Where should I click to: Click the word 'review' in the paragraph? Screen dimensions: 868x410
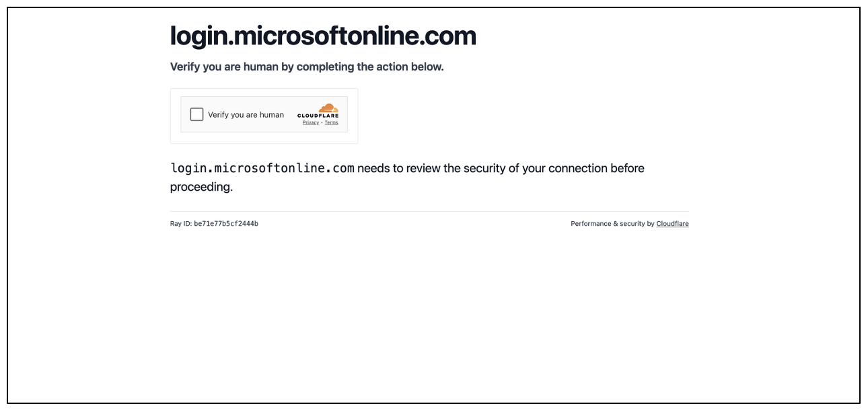[423, 168]
